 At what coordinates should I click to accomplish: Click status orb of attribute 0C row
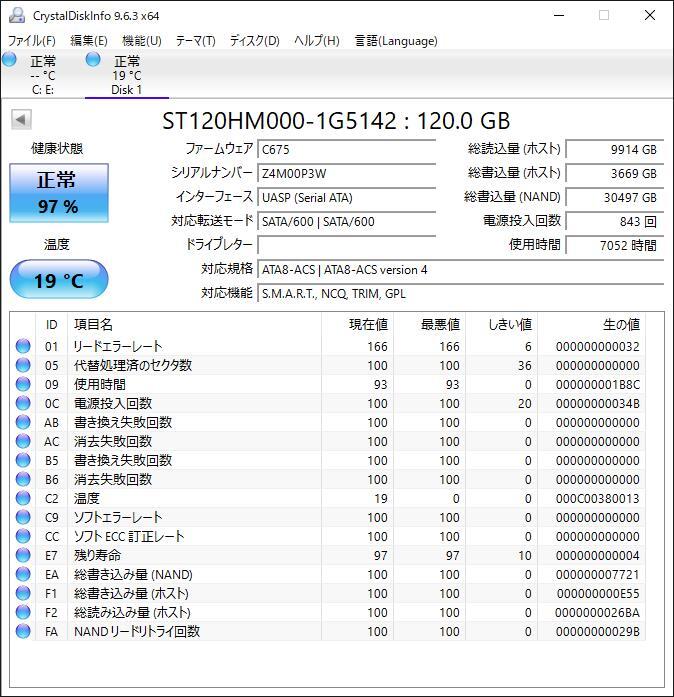pyautogui.click(x=23, y=403)
